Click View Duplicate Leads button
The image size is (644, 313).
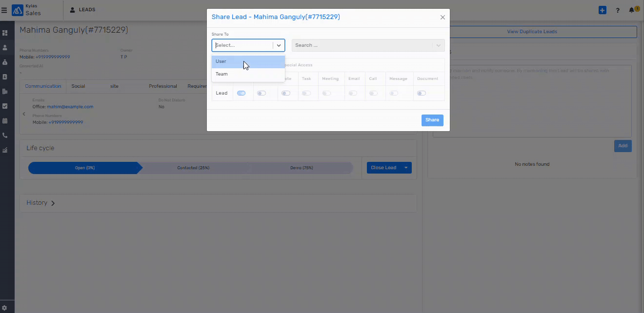pos(532,32)
